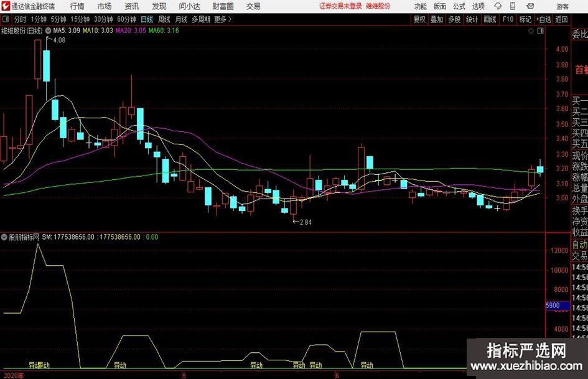Click the Tongdaxin red logo icon

tap(6, 6)
